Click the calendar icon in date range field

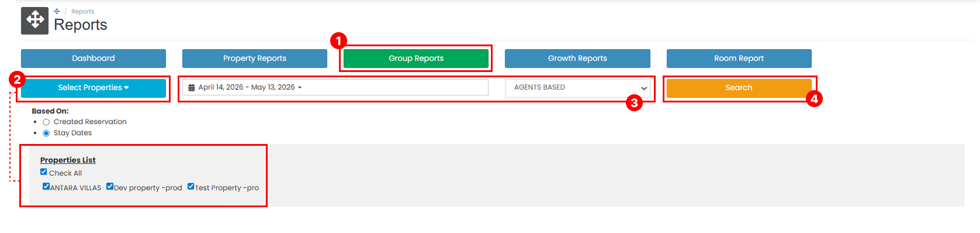point(191,88)
